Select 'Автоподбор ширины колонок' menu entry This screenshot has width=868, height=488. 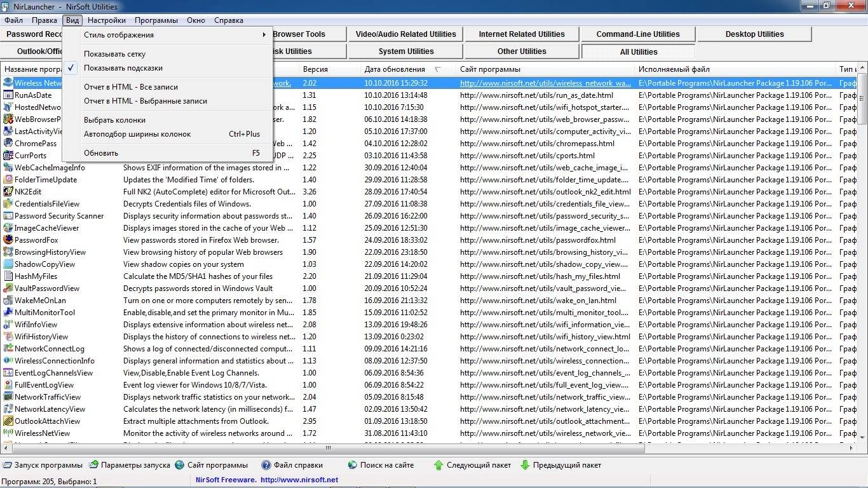click(x=168, y=134)
